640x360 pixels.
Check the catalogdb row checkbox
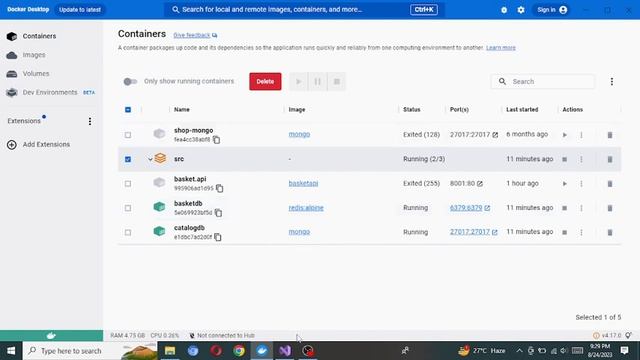coord(128,233)
